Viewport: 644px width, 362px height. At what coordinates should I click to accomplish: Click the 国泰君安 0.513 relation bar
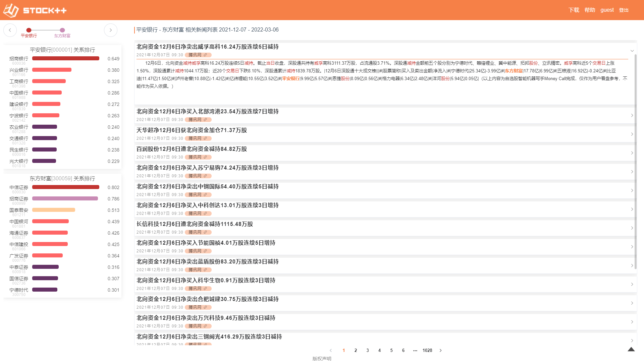54,210
